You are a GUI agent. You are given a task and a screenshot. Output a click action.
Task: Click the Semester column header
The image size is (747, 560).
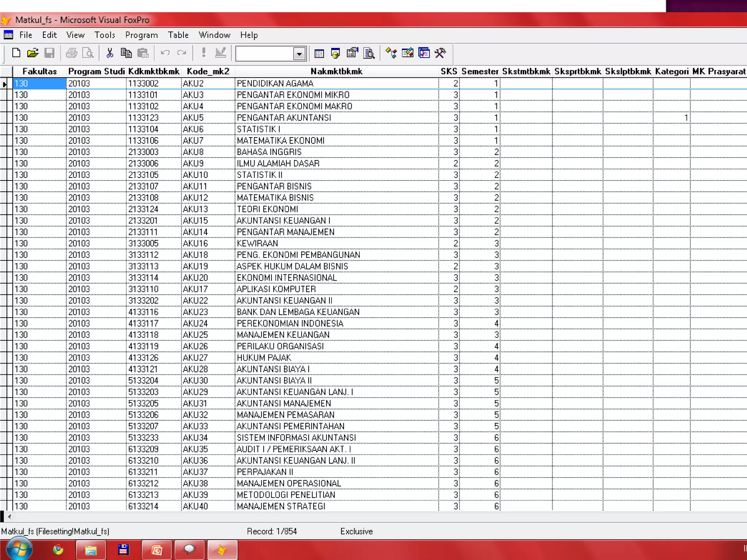pos(480,71)
